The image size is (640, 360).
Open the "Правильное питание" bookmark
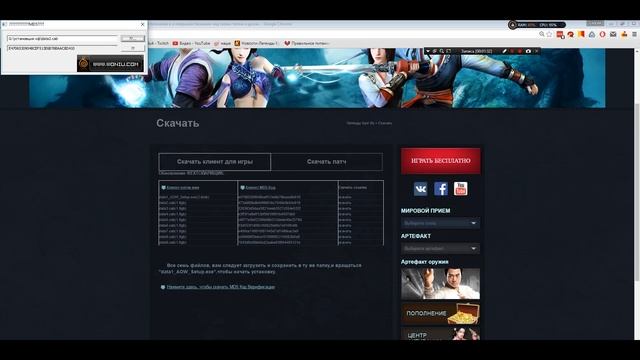point(307,43)
